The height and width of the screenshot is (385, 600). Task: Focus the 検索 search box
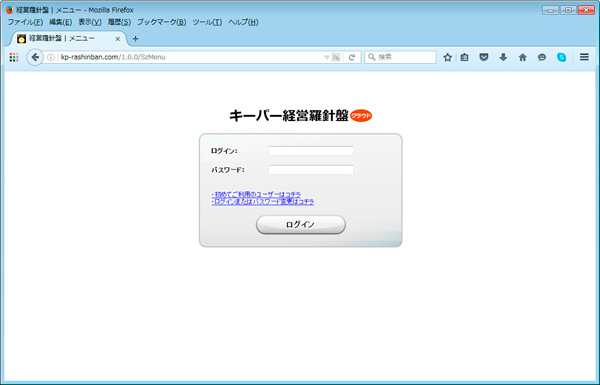(x=400, y=57)
